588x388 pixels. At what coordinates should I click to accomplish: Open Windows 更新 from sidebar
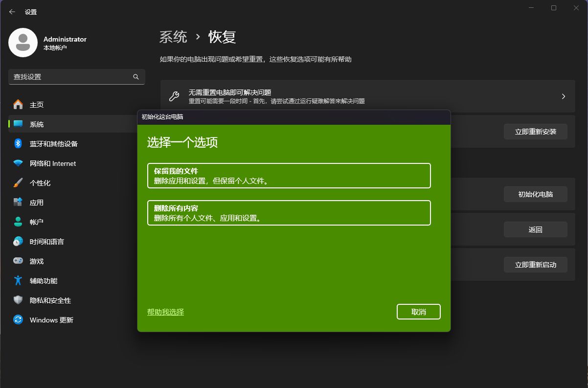tap(51, 320)
